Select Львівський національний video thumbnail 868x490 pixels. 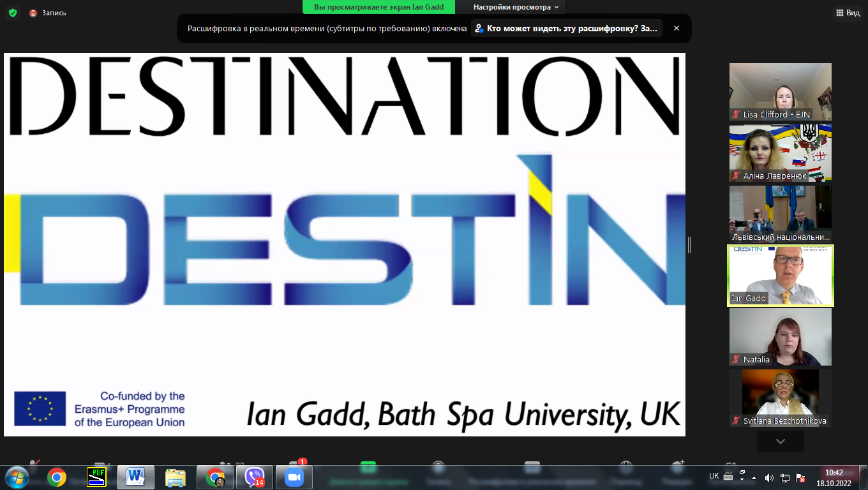tap(781, 214)
